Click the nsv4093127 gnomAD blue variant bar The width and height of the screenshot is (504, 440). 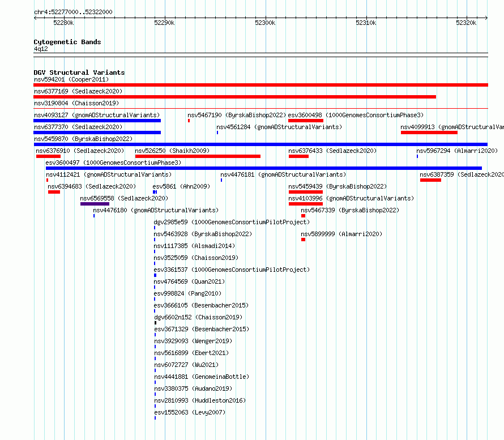(97, 121)
